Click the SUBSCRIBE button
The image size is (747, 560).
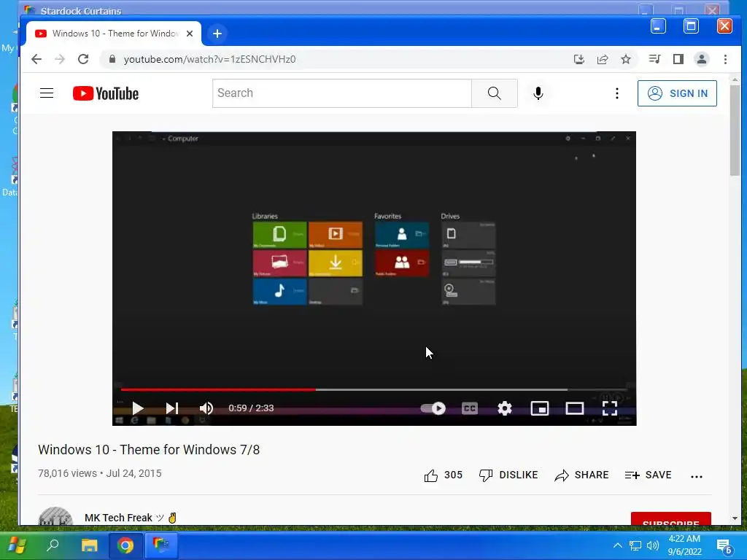click(x=671, y=519)
